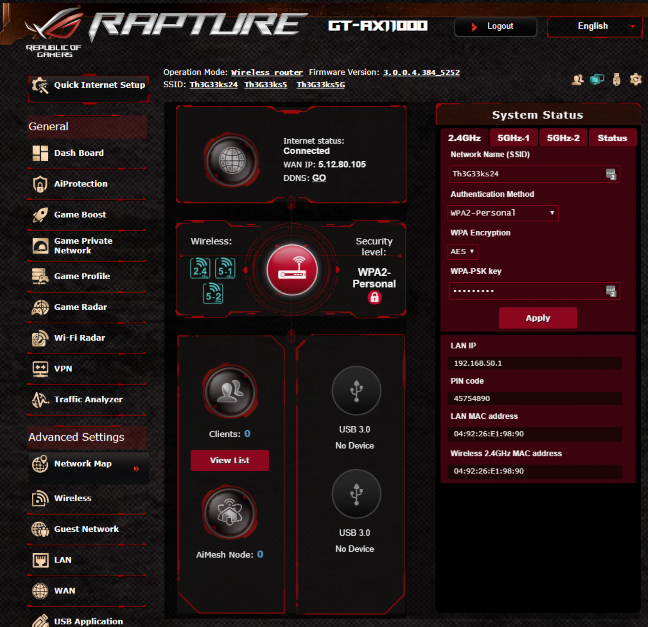The height and width of the screenshot is (627, 648).
Task: Click the upper USB 3.0 port icon
Action: (x=356, y=390)
